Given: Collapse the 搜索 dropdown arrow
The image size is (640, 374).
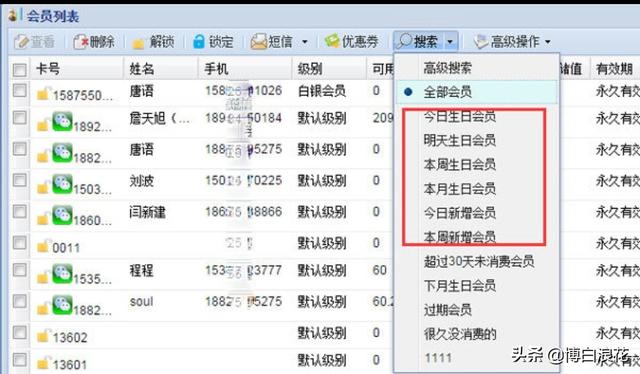Looking at the screenshot, I should [450, 41].
